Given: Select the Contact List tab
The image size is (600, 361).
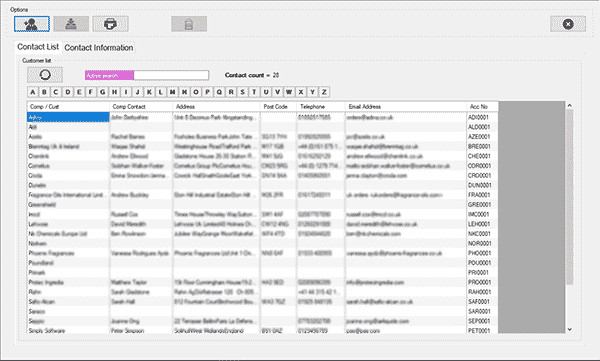Looking at the screenshot, I should tap(38, 47).
